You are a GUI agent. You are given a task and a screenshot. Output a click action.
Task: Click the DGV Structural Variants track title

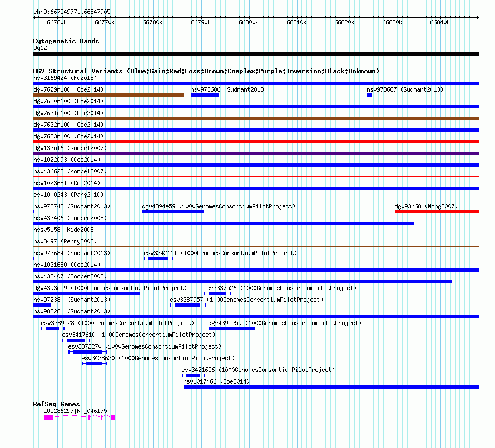(206, 71)
